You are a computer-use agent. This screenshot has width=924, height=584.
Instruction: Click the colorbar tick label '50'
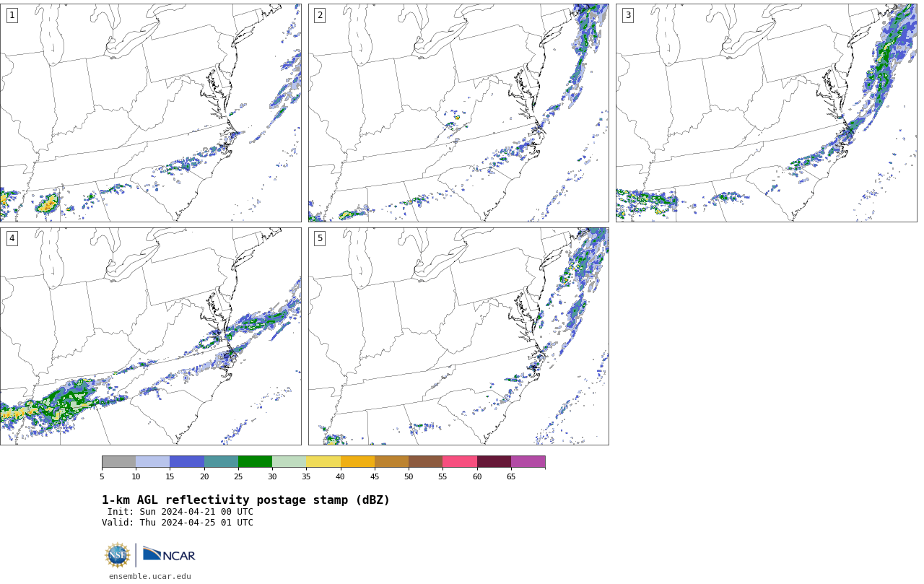pos(409,476)
